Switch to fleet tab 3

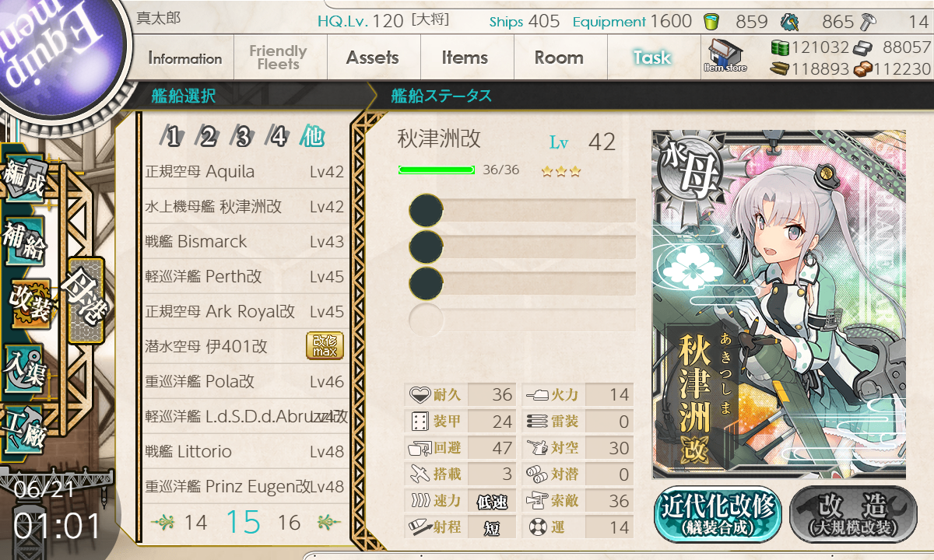click(243, 138)
